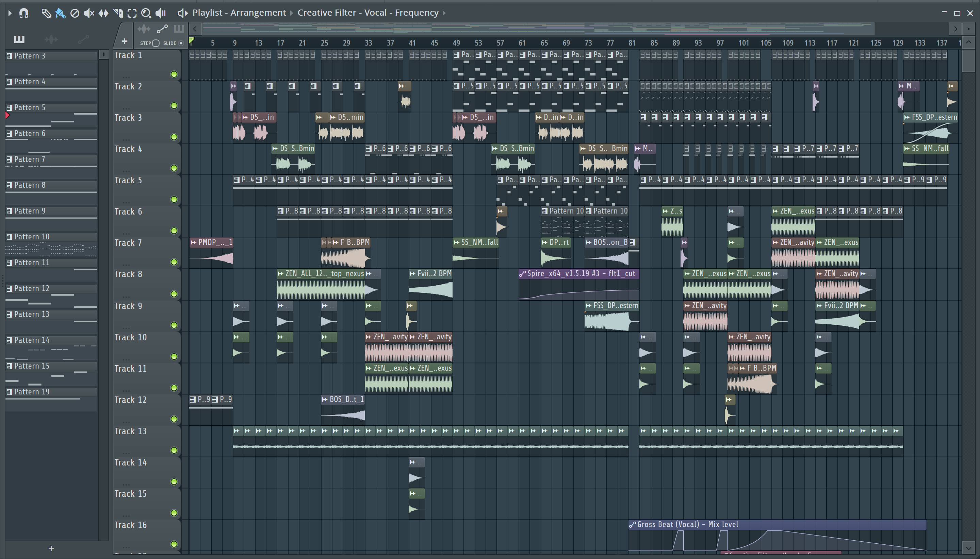Click Creative Filter - Vocal - Frequency title
980x559 pixels.
(368, 13)
